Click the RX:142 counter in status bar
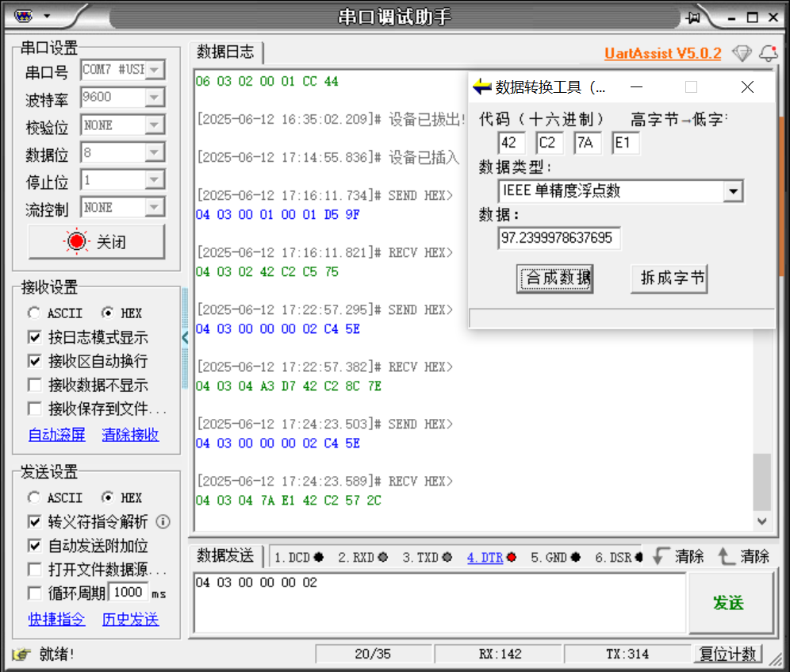790x672 pixels. tap(500, 654)
